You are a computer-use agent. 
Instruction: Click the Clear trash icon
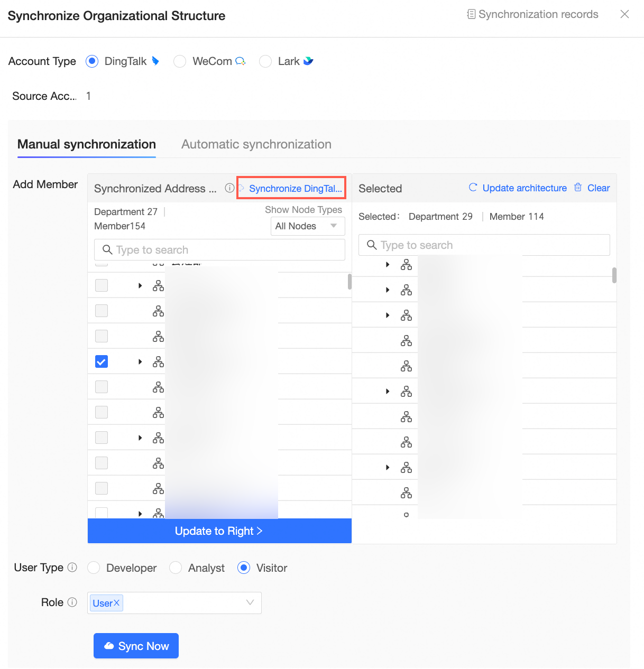coord(578,188)
